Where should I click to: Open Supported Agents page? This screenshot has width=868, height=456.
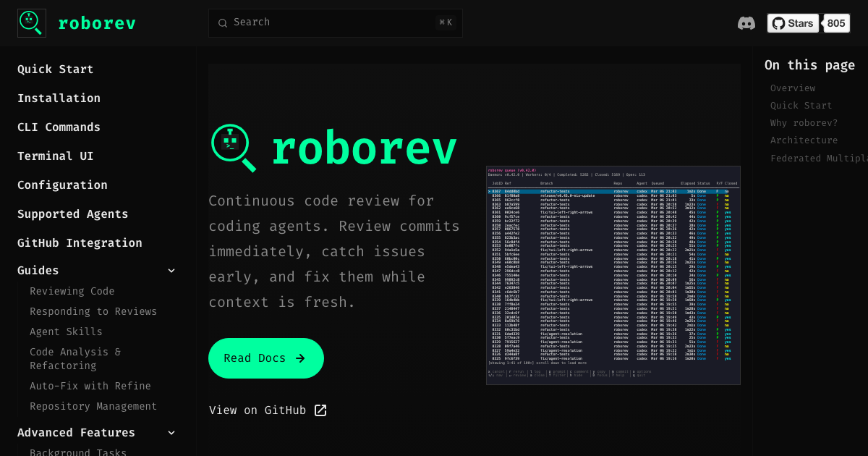73,214
